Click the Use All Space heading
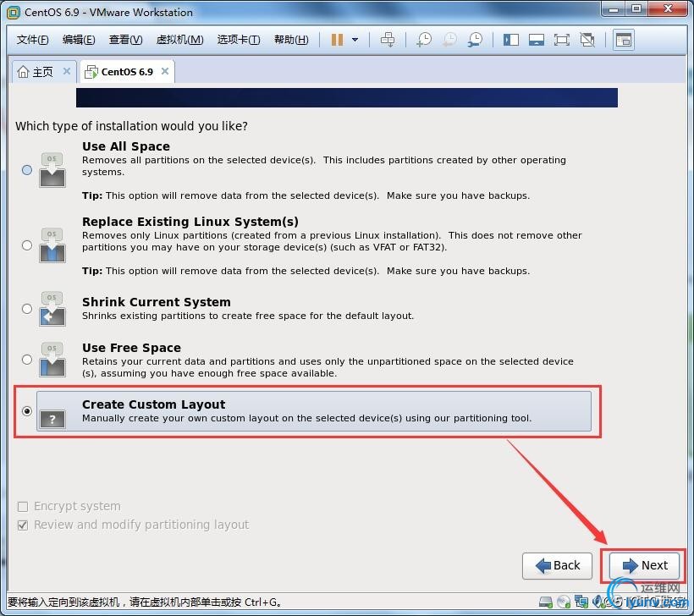 (x=126, y=146)
